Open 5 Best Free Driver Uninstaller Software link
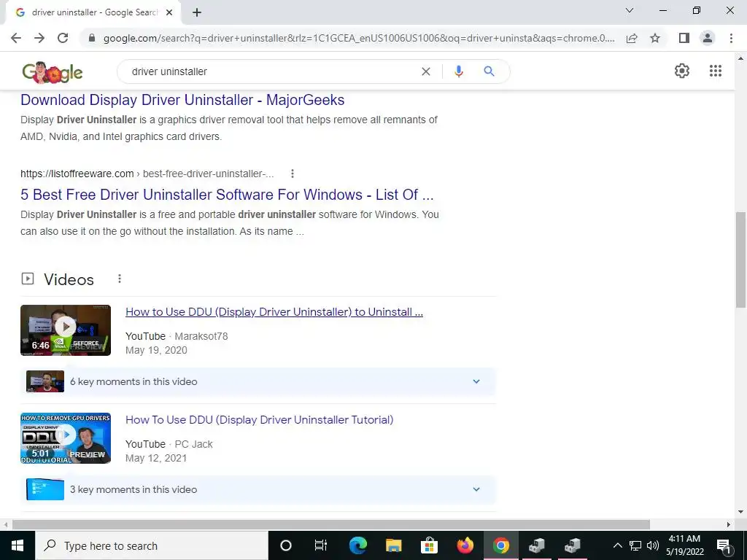Image resolution: width=747 pixels, height=560 pixels. (x=228, y=195)
